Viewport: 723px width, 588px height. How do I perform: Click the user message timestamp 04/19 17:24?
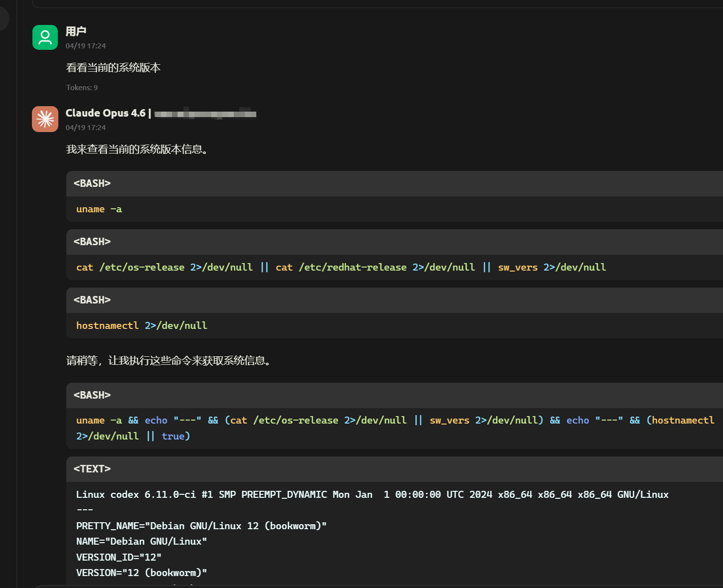(x=85, y=46)
